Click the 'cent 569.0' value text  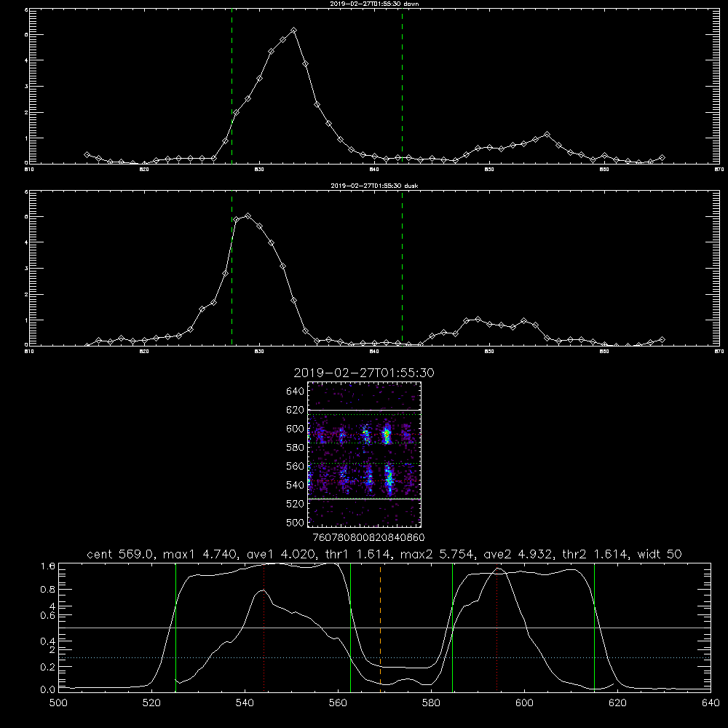tap(120, 554)
